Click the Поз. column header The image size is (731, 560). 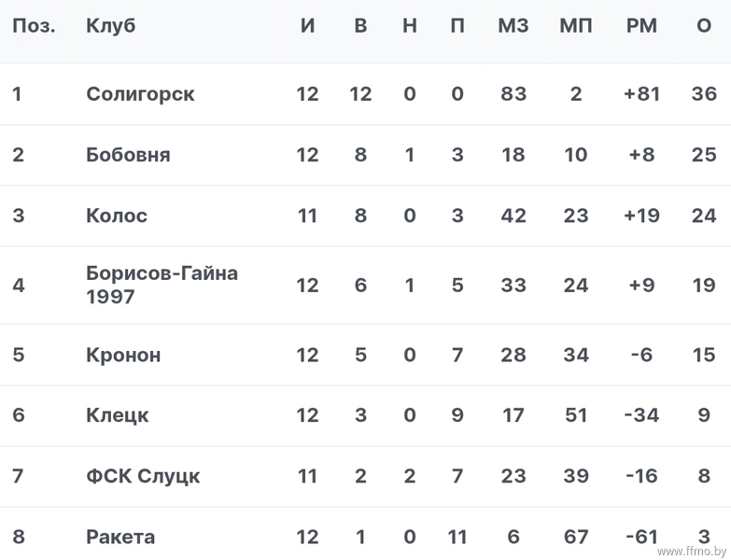coord(34,26)
